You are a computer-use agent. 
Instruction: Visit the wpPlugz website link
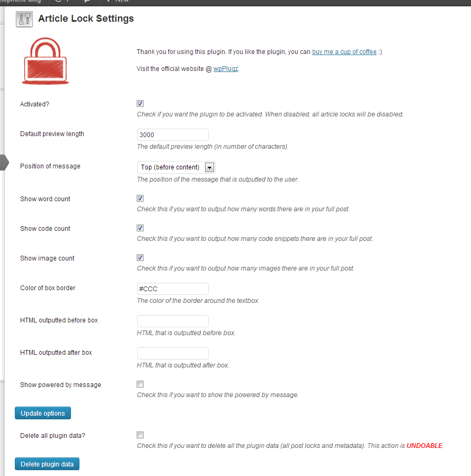[226, 68]
